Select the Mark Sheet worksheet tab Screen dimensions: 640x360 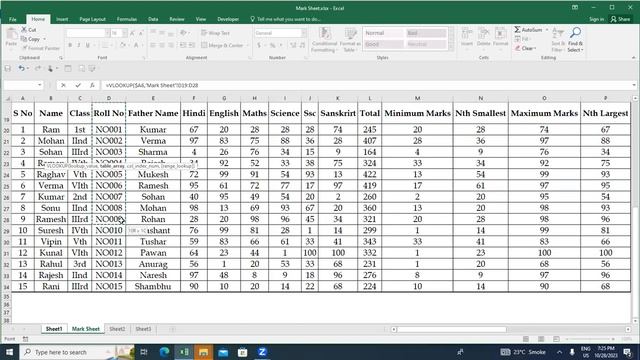tap(86, 329)
